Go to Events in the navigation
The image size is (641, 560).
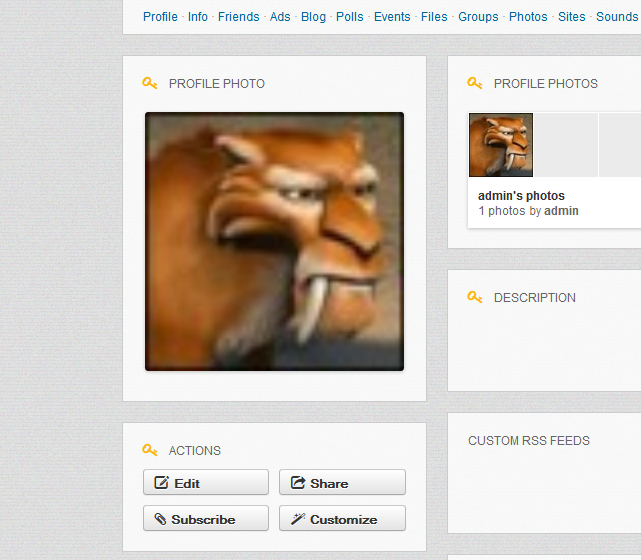392,17
